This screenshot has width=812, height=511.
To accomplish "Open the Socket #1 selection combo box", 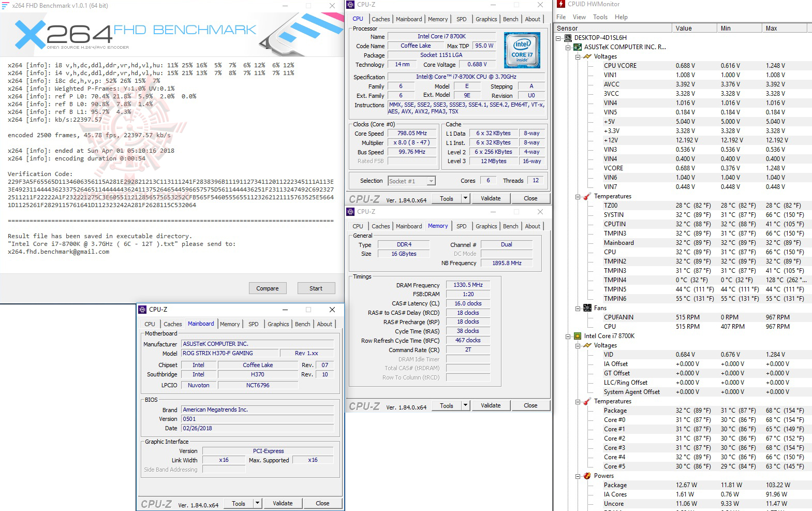I will (x=411, y=181).
